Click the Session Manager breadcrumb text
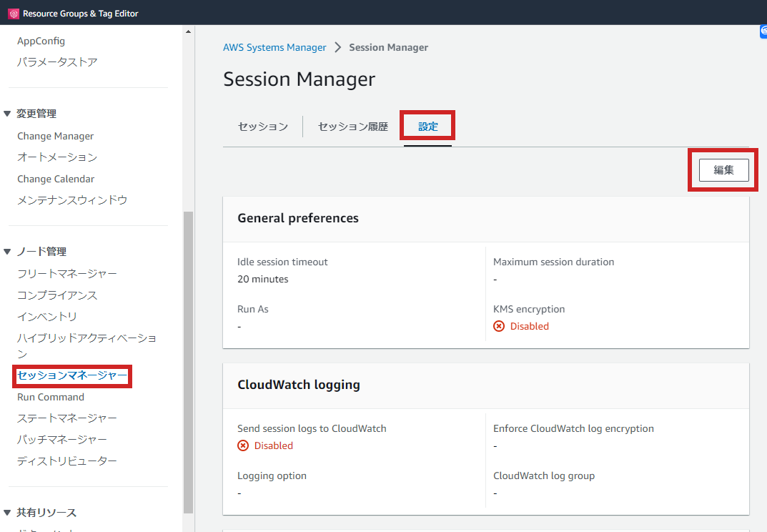 point(388,47)
